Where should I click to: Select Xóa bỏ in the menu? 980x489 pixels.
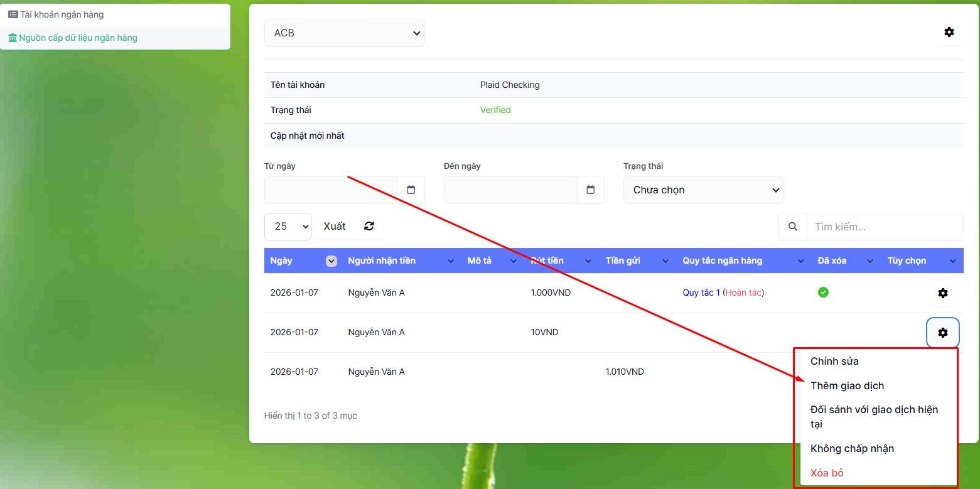coord(827,473)
